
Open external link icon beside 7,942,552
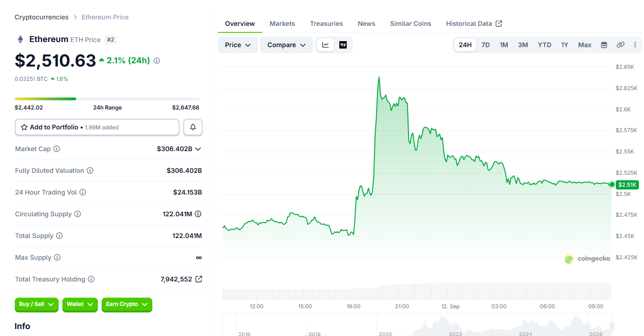199,279
